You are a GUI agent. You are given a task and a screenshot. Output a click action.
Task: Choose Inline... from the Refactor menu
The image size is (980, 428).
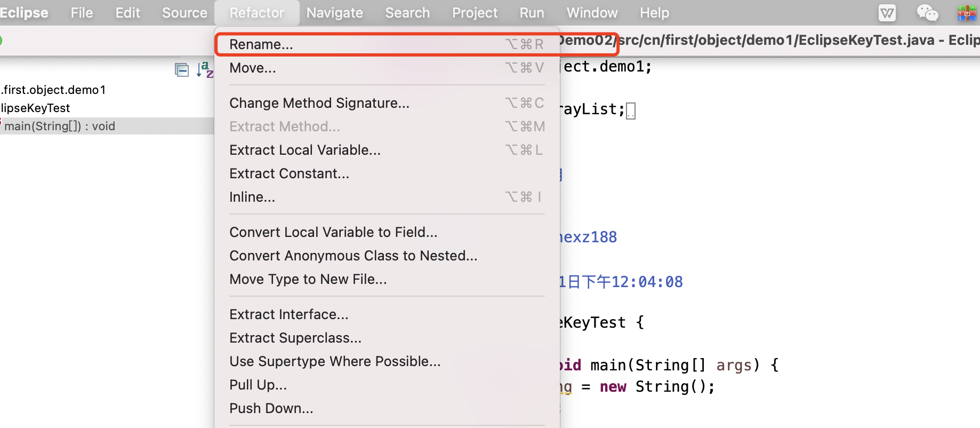[x=387, y=197]
